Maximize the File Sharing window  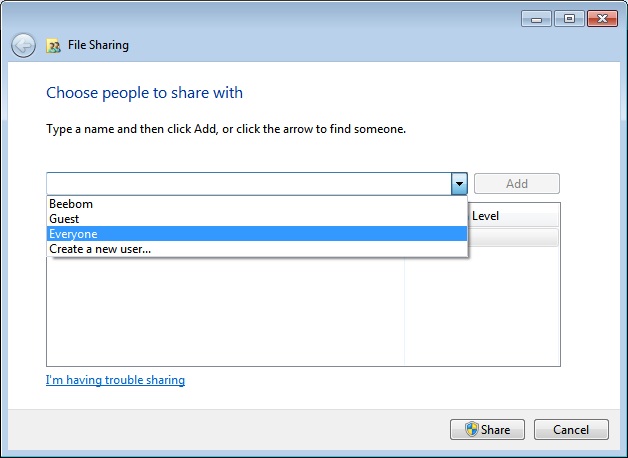pos(567,18)
